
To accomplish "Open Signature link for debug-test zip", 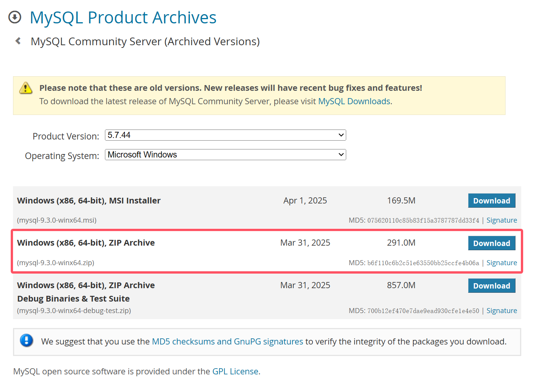I will coord(501,311).
